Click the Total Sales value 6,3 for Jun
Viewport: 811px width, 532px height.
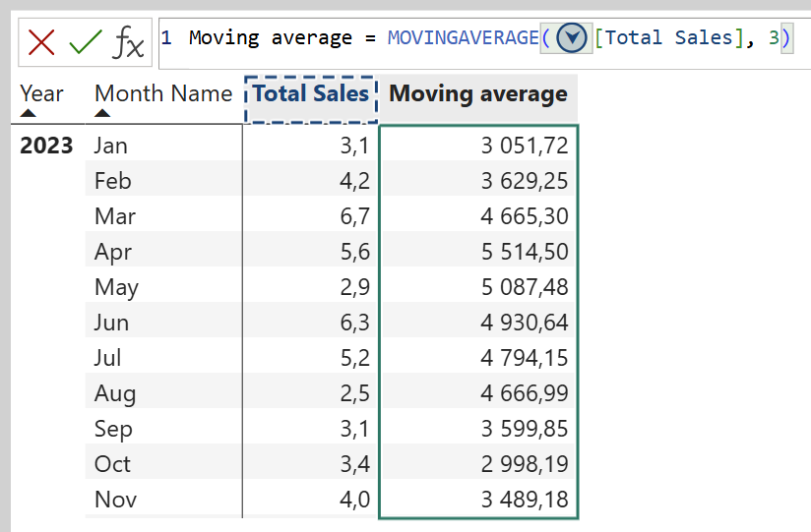[x=354, y=324]
